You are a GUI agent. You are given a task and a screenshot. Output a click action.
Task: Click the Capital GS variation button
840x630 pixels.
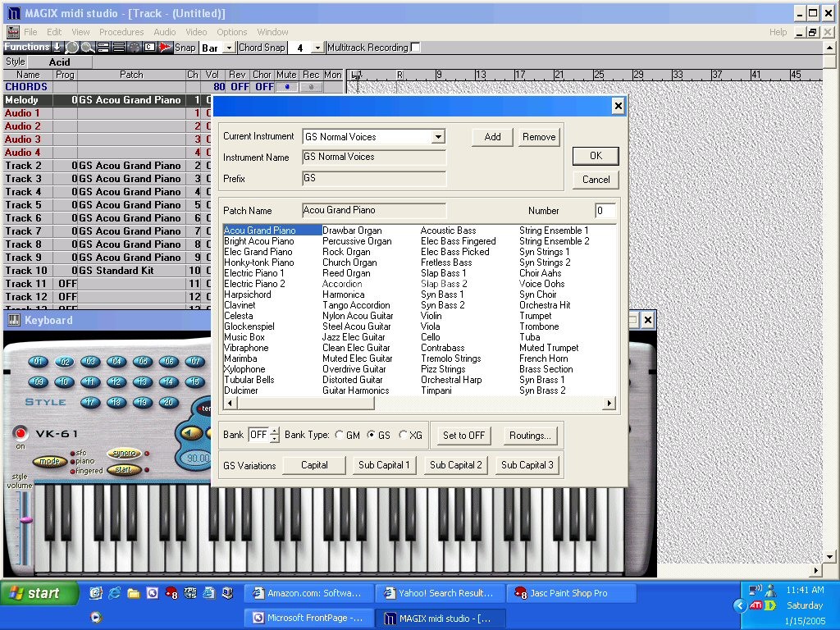pyautogui.click(x=314, y=465)
